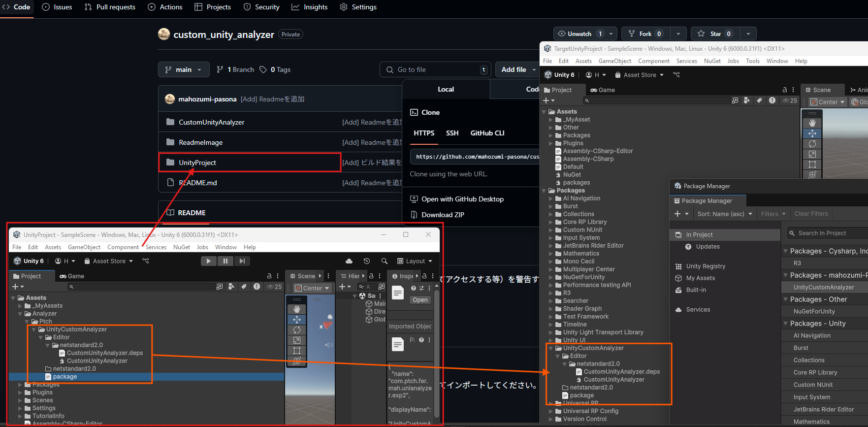The width and height of the screenshot is (868, 427).
Task: Collapse the Analyzer folder in UnityProject tree
Action: 20,314
